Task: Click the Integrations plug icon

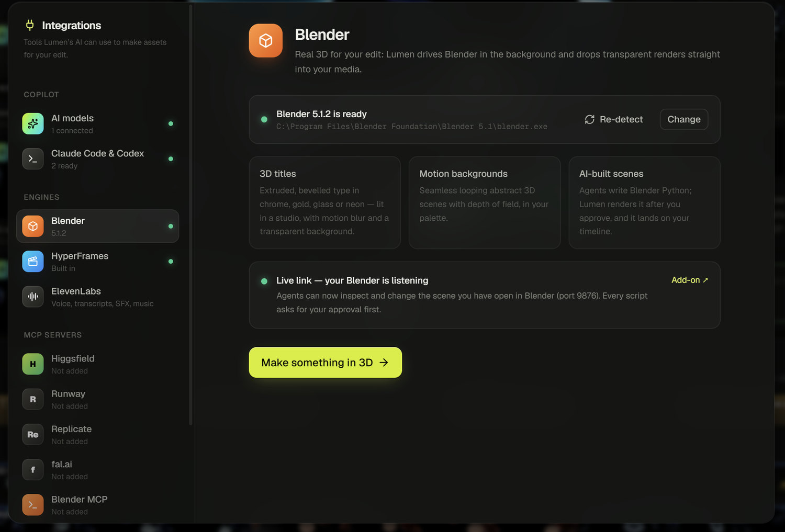Action: (x=30, y=25)
